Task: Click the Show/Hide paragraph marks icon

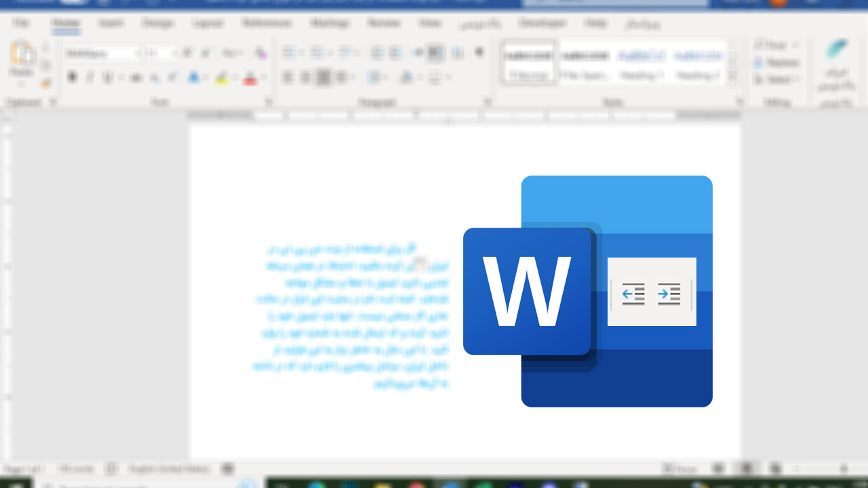Action: click(x=479, y=53)
